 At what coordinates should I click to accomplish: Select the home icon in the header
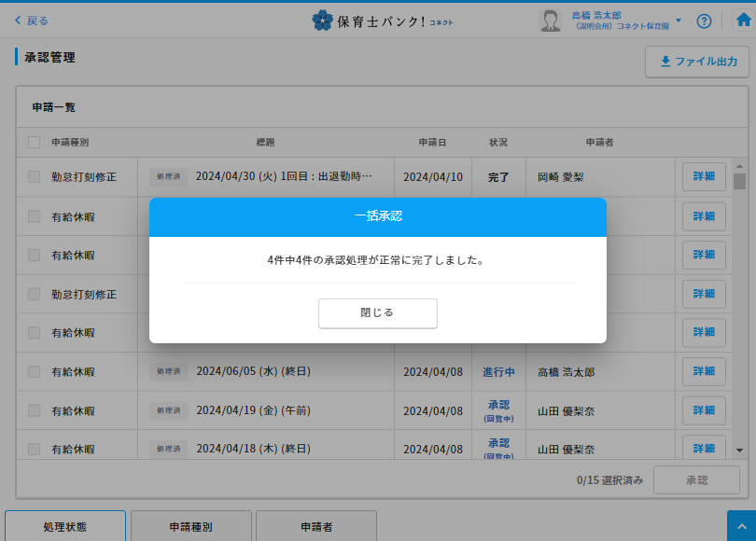(x=740, y=21)
